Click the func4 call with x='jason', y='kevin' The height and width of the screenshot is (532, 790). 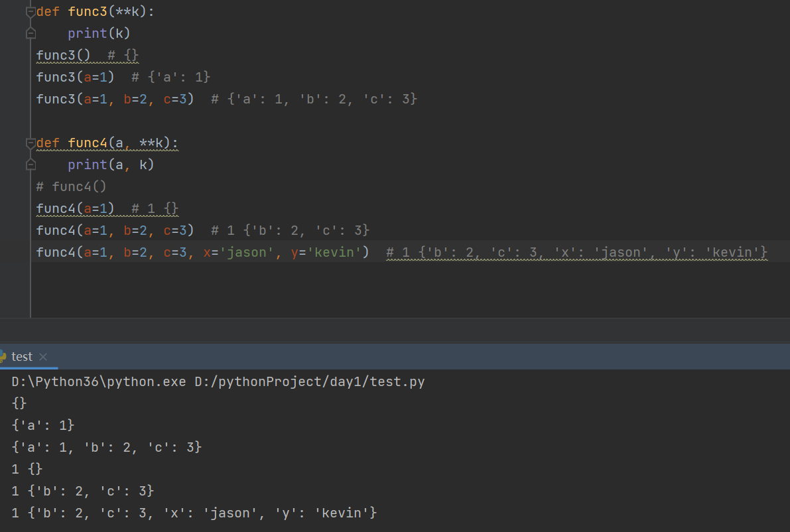202,252
